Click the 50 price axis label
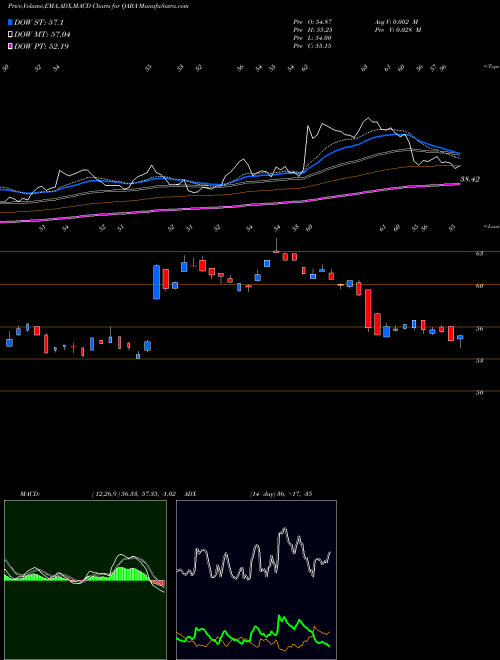The width and height of the screenshot is (500, 660). point(479,392)
